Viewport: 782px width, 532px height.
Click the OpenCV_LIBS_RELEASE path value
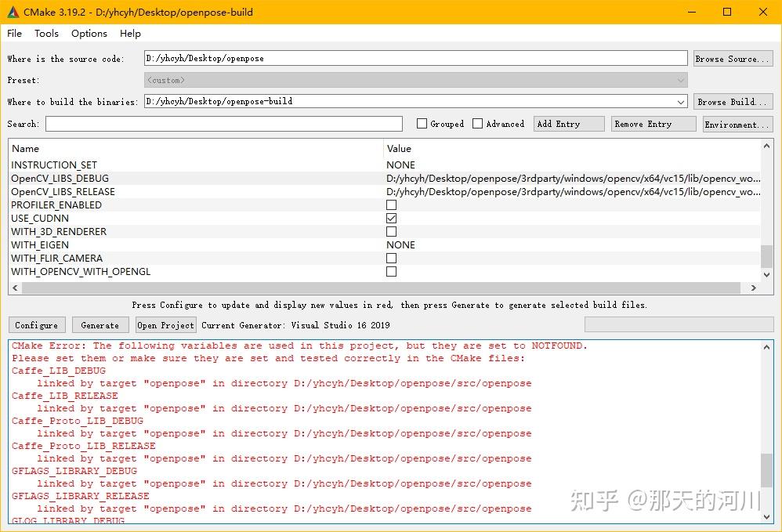(573, 191)
